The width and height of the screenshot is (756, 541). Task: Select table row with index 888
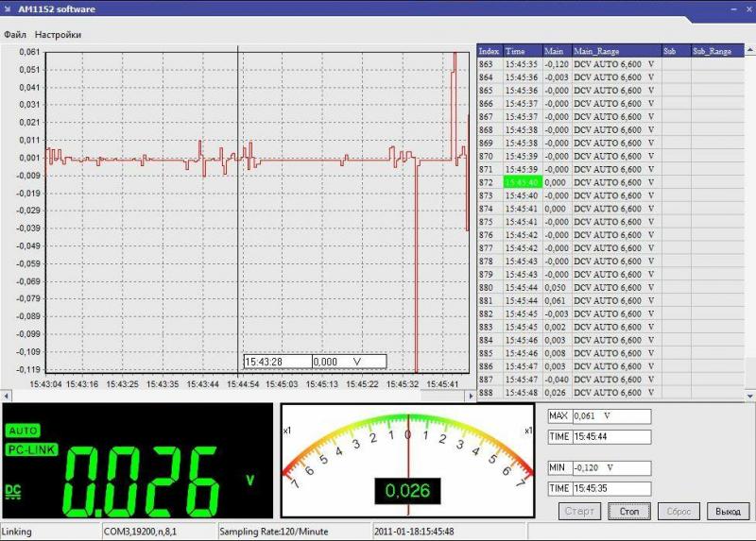pyautogui.click(x=610, y=393)
